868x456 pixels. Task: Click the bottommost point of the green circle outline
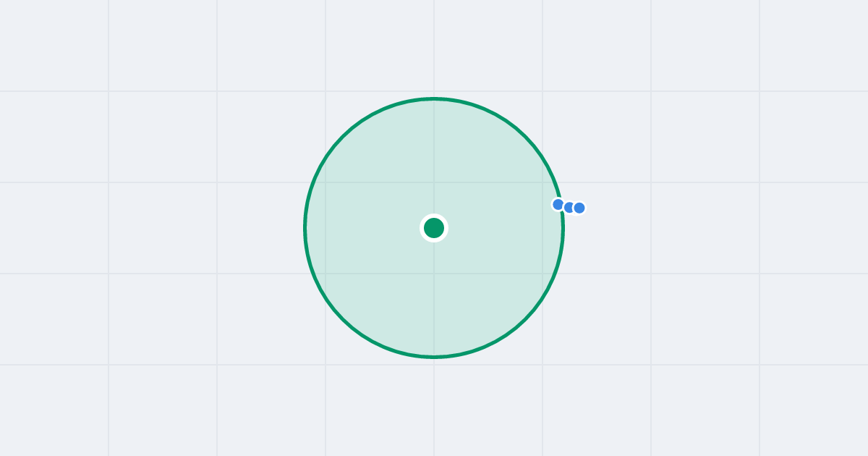pos(434,357)
